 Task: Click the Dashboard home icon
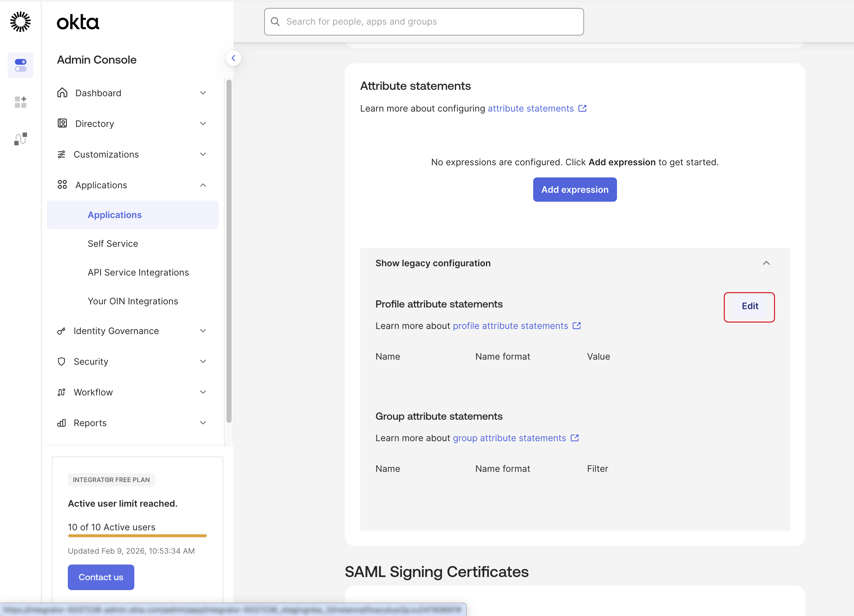(x=62, y=93)
